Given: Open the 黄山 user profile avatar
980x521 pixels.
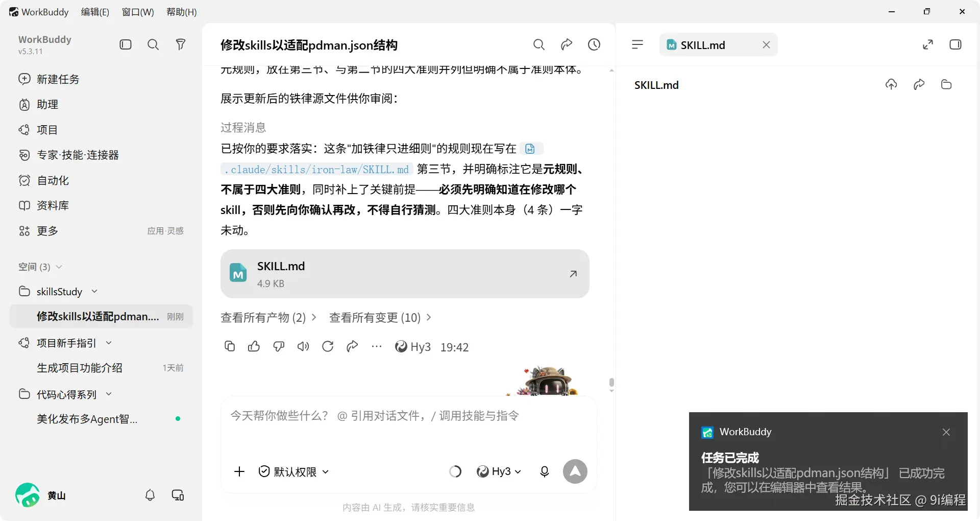Looking at the screenshot, I should (x=28, y=495).
